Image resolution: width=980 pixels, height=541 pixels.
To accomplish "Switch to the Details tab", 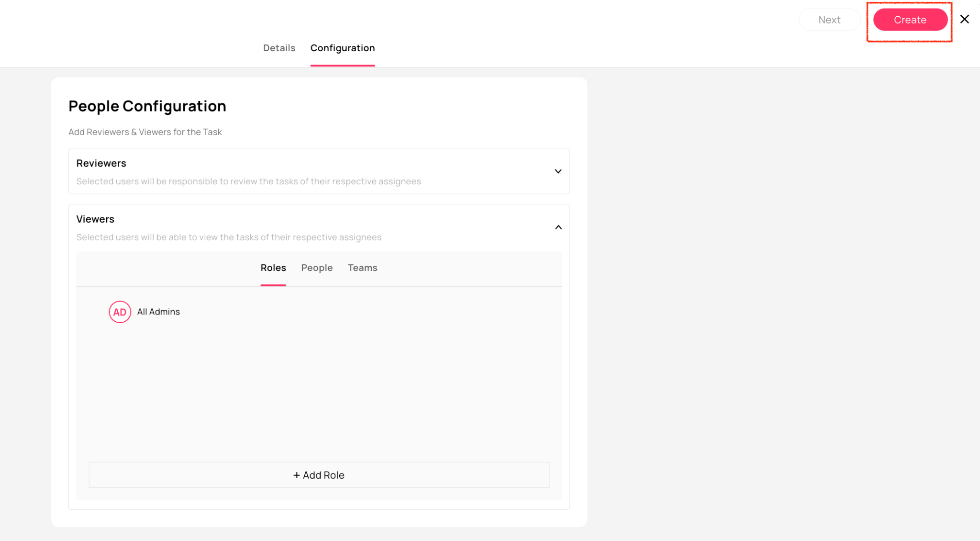I will (279, 48).
